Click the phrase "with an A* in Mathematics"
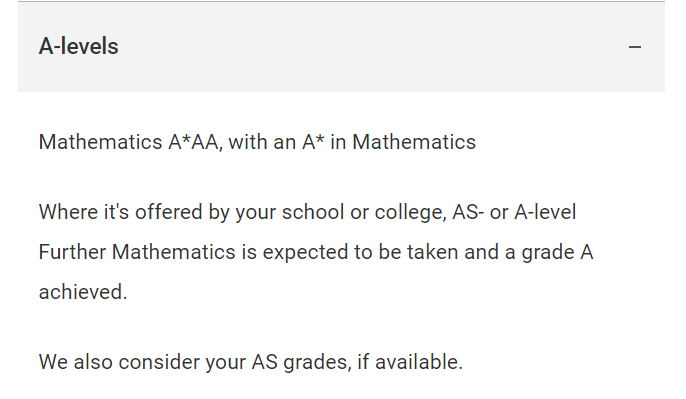Viewport: 686px width, 399px height. pyautogui.click(x=352, y=142)
